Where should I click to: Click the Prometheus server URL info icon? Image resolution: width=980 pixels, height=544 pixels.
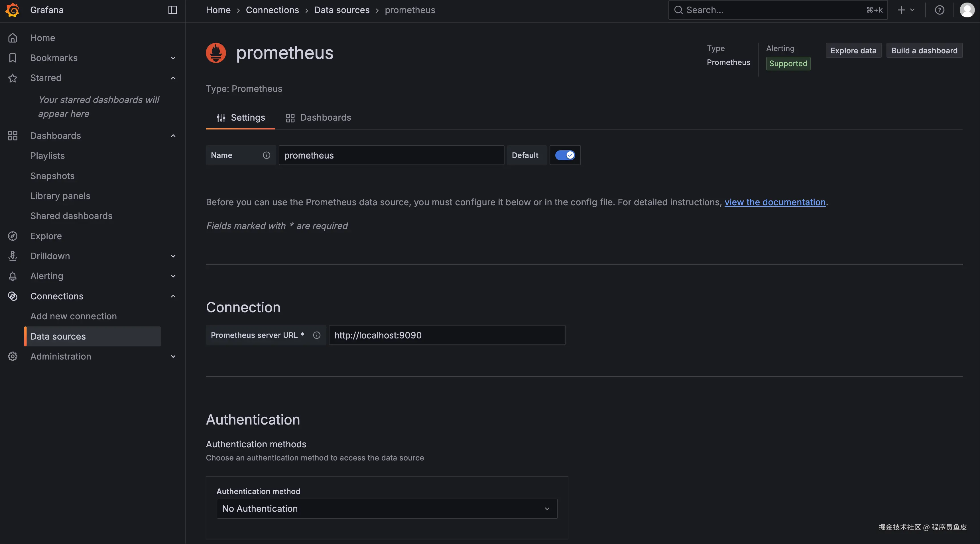(x=316, y=335)
